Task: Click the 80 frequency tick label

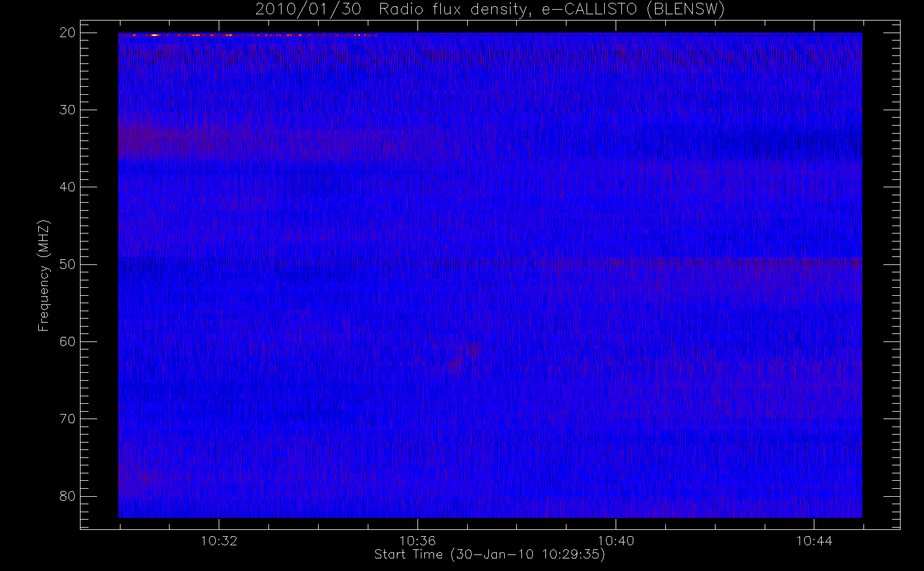Action: [67, 496]
